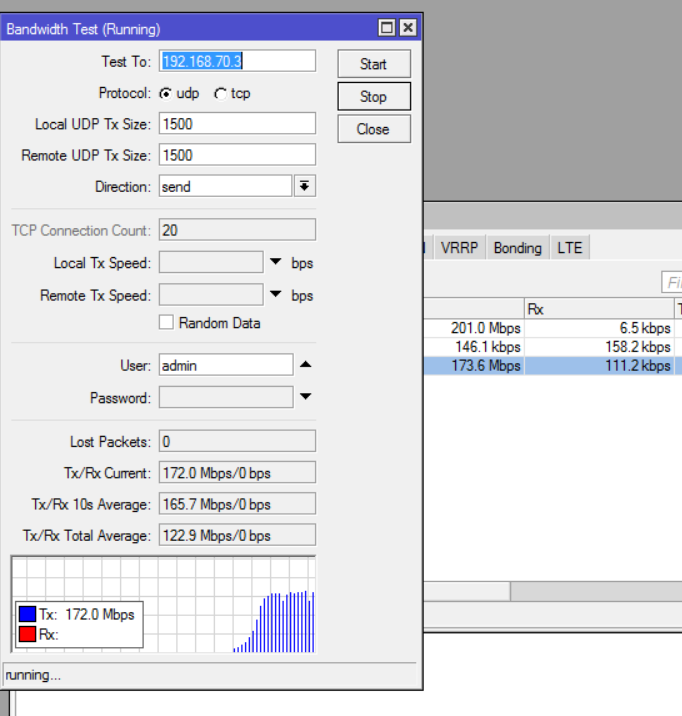This screenshot has height=716, width=682.
Task: Click the red Rx color swatch in legend
Action: (27, 634)
